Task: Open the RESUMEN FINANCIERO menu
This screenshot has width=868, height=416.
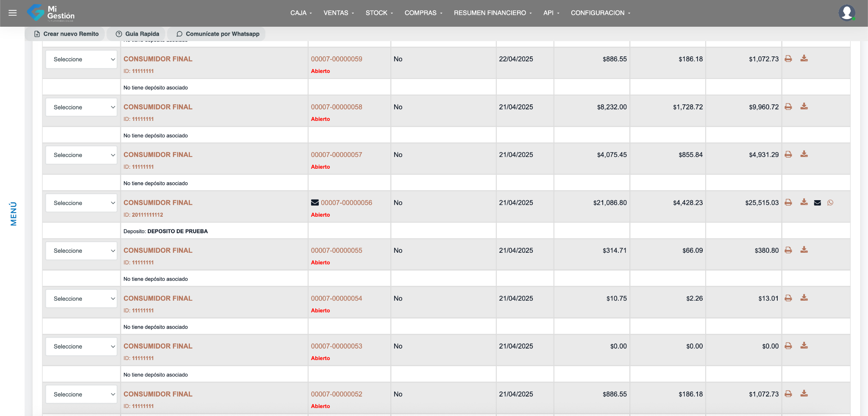Action: (x=492, y=13)
